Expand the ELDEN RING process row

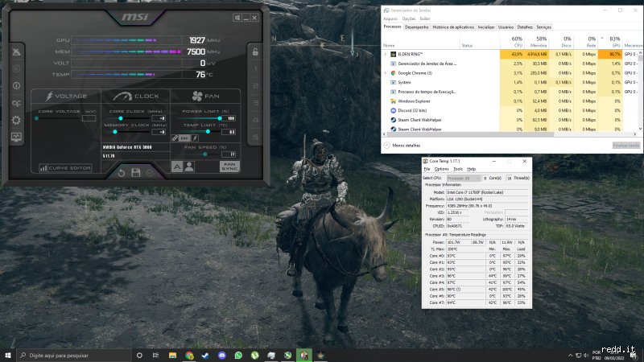pos(386,54)
